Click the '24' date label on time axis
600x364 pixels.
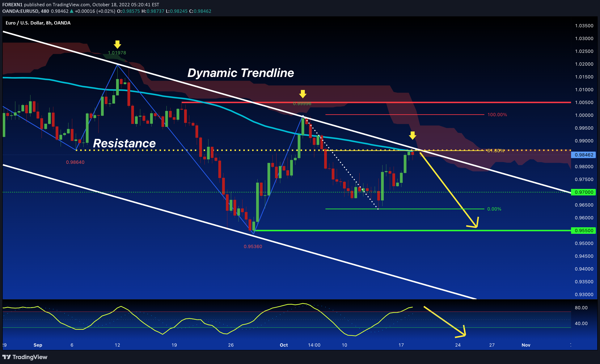pyautogui.click(x=458, y=345)
